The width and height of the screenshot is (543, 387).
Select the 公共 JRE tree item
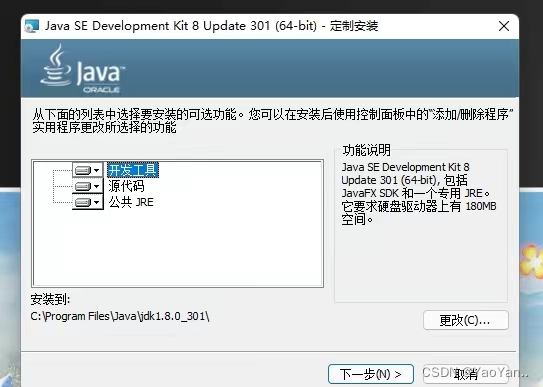[131, 202]
